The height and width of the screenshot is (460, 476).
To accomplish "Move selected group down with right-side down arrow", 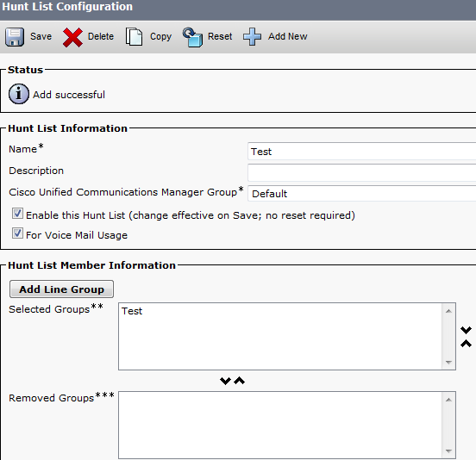I will click(466, 330).
